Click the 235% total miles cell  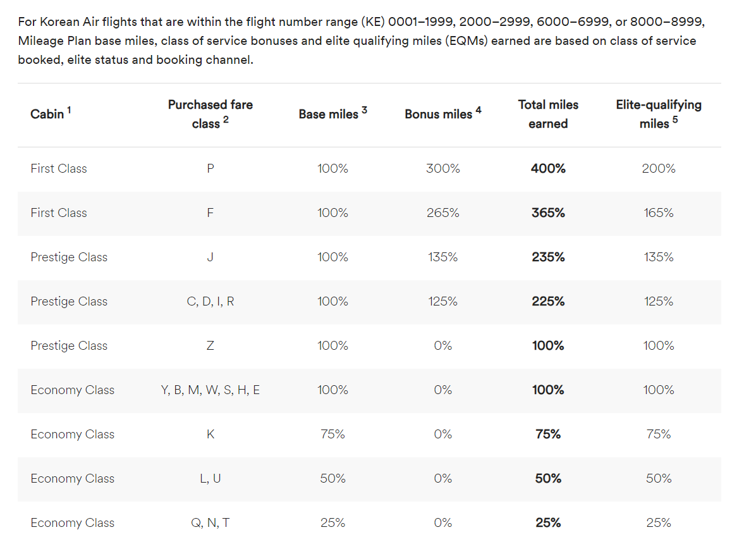point(548,257)
